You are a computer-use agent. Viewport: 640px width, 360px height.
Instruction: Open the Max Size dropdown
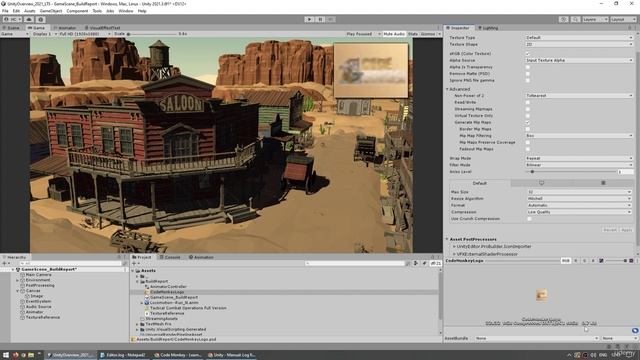(579, 192)
